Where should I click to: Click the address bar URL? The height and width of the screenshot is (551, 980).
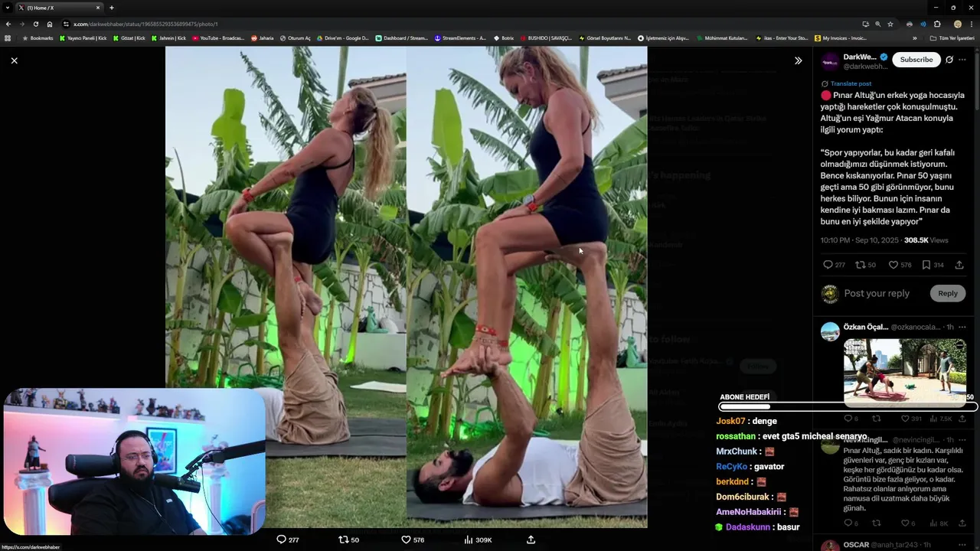click(x=145, y=24)
